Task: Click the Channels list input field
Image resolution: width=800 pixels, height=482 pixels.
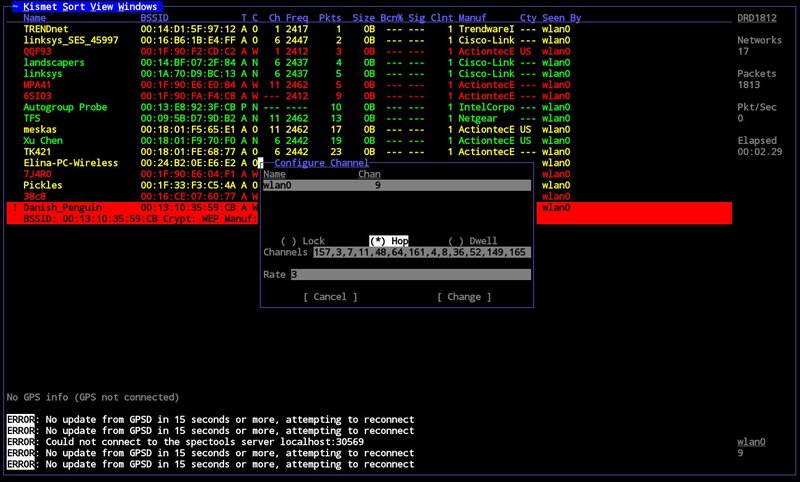Action: click(420, 253)
